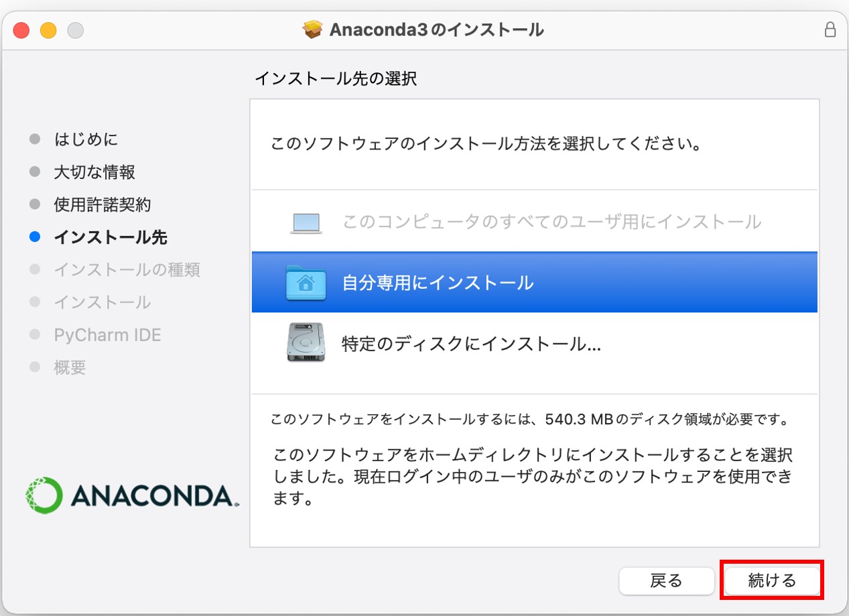Choose 特定のディスクにインストール... option

tap(470, 345)
